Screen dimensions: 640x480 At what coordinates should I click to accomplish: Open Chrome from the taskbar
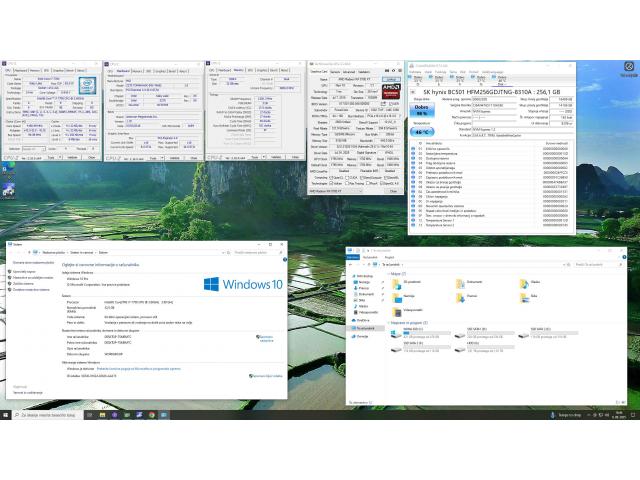(x=151, y=415)
